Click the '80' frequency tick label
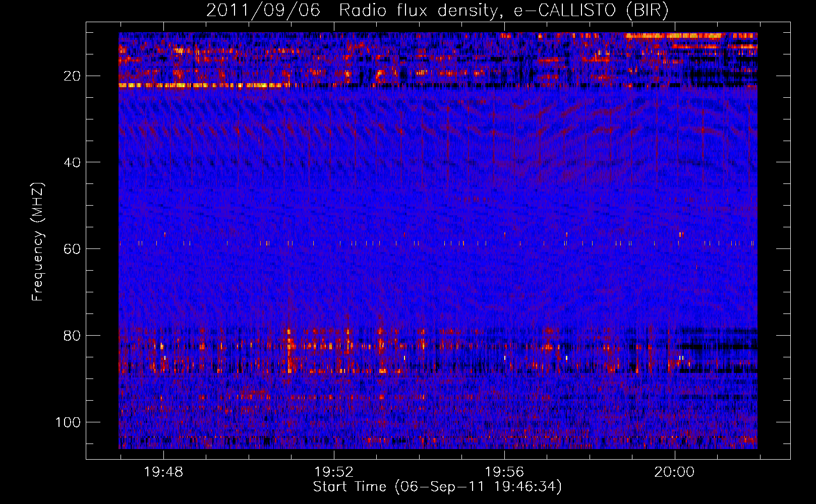Screen dimensions: 816x504 72,336
